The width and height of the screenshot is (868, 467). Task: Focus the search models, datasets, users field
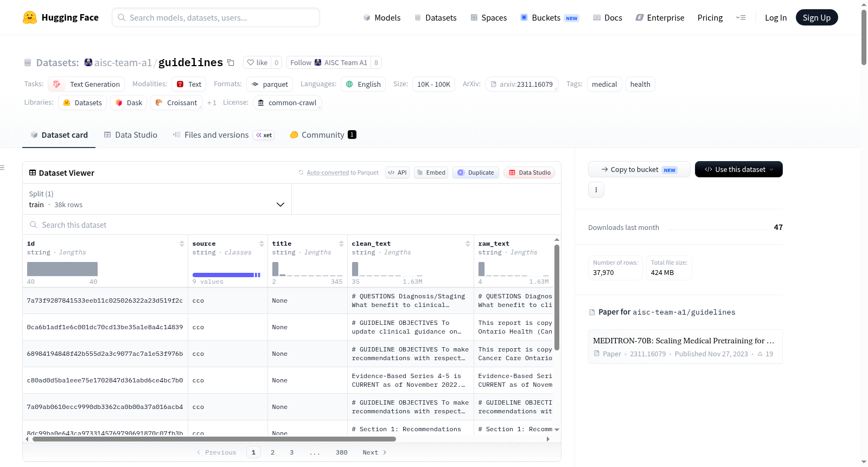point(216,17)
